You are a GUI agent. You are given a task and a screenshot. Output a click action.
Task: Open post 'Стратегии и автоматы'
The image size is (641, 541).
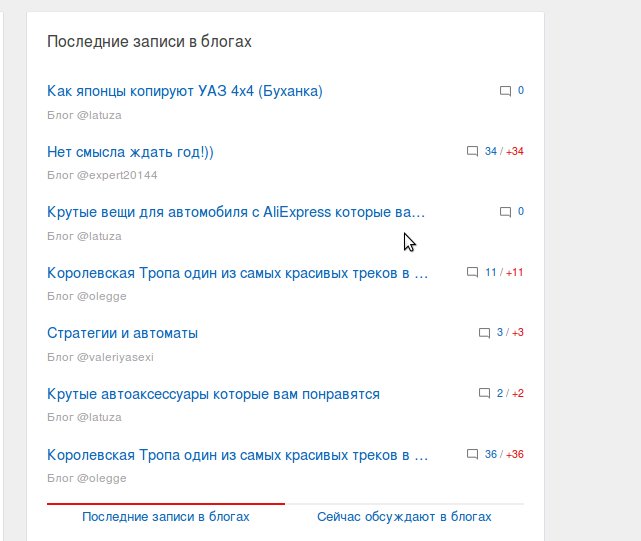[x=122, y=333]
